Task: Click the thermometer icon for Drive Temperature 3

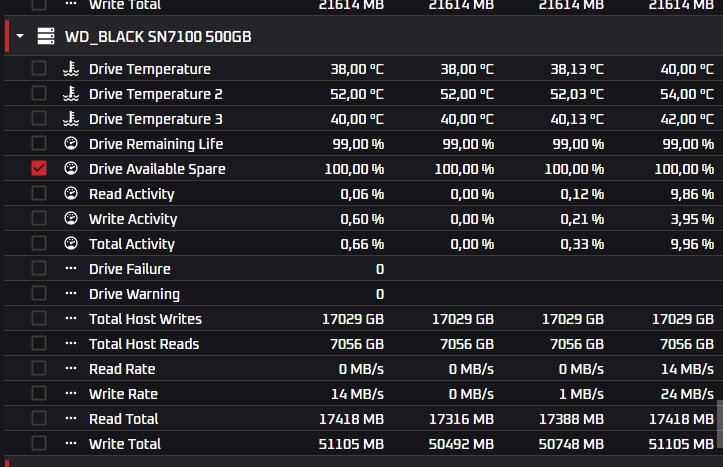Action: [71, 118]
